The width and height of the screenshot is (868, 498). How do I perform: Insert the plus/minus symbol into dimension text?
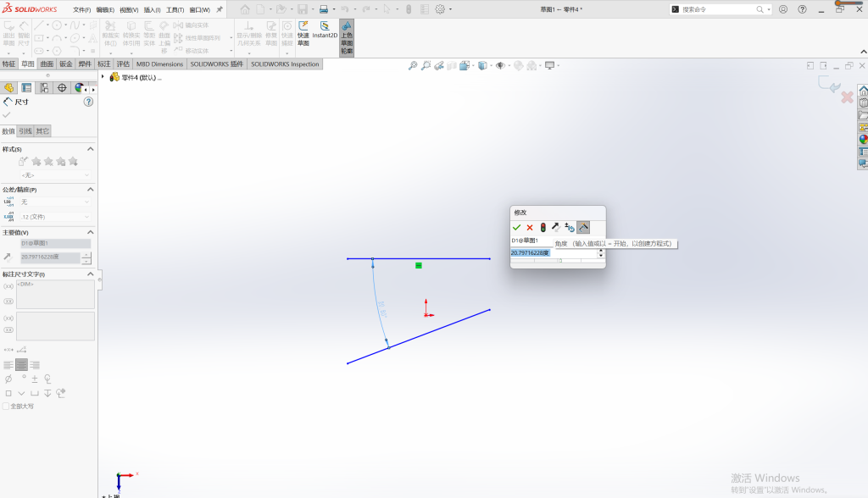pyautogui.click(x=35, y=379)
